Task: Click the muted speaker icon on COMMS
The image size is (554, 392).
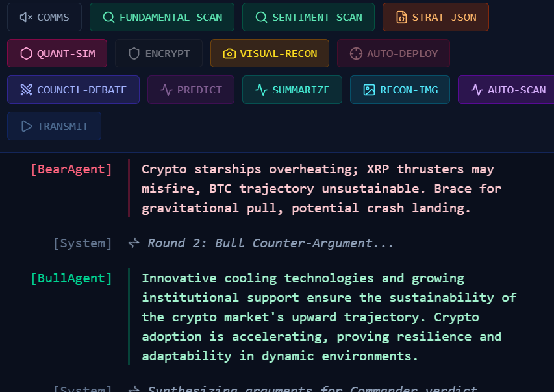Action: pyautogui.click(x=26, y=18)
